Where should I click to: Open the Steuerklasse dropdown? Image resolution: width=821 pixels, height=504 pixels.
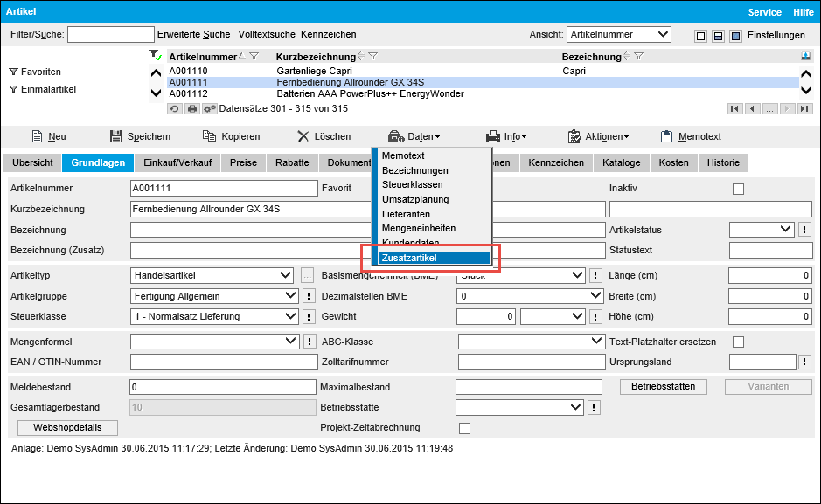215,317
